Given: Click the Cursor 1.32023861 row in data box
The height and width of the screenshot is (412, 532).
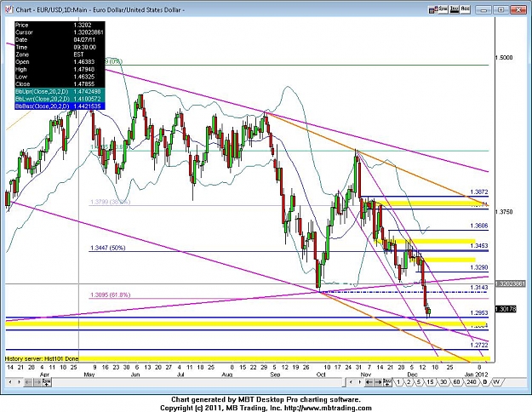Looking at the screenshot, I should [x=60, y=32].
